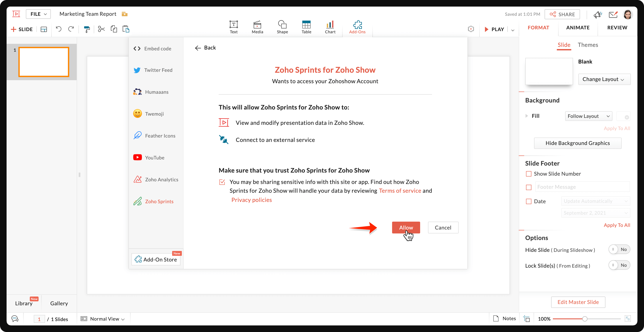Screen dimensions: 644x332
Task: Toggle Hide Slide during slideshow switch
Action: click(619, 249)
